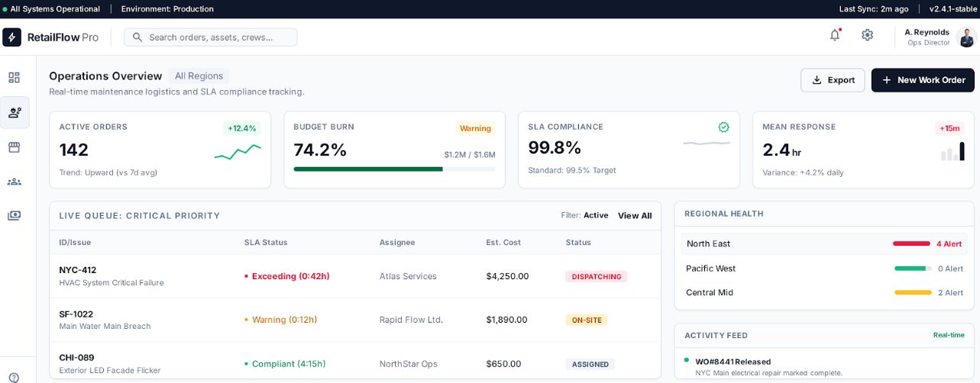Viewport: 980px width, 383px height.
Task: Sort by the Est. Cost column header
Action: coord(503,243)
